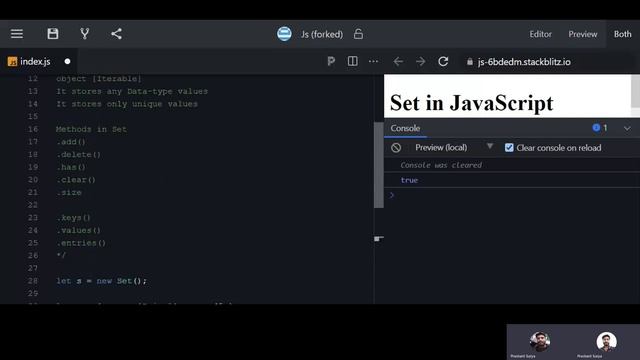
Task: Click the .entries() line in the editor
Action: click(81, 243)
